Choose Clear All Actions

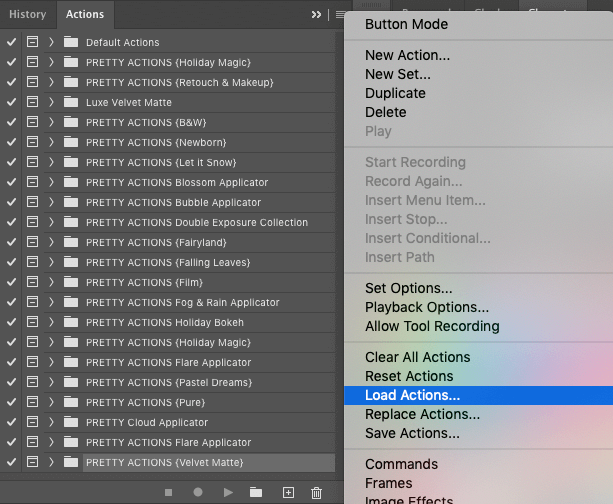tap(479, 357)
